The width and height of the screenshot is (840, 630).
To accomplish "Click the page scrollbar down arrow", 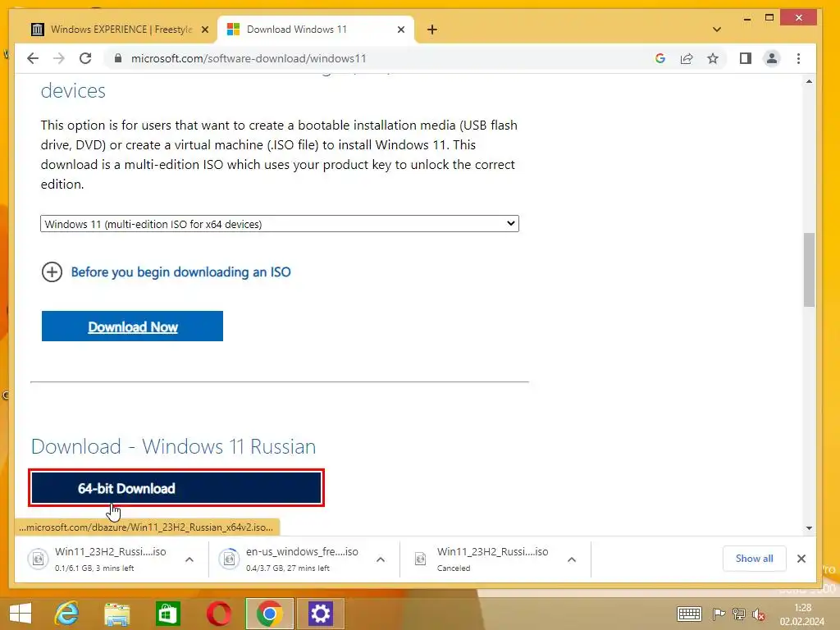I will [x=809, y=528].
